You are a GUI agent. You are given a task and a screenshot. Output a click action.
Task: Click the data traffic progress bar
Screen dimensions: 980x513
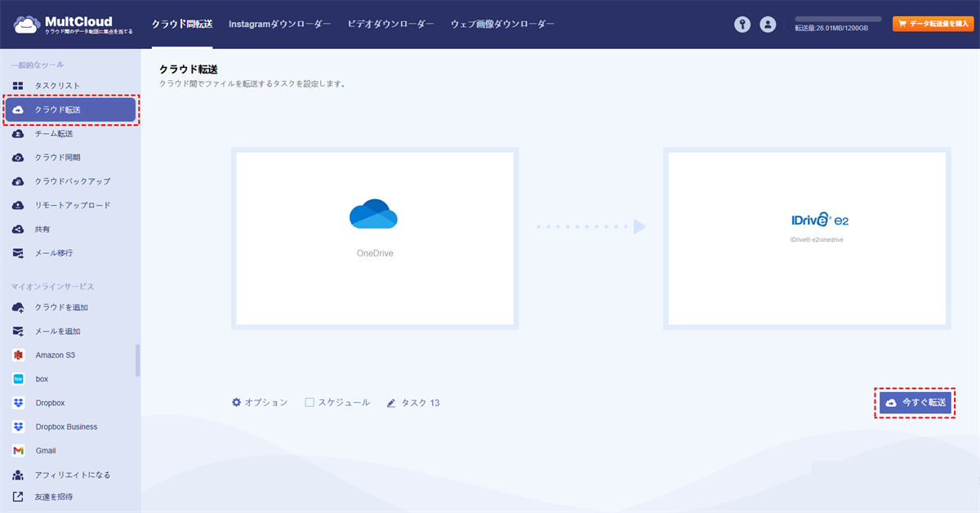(838, 19)
